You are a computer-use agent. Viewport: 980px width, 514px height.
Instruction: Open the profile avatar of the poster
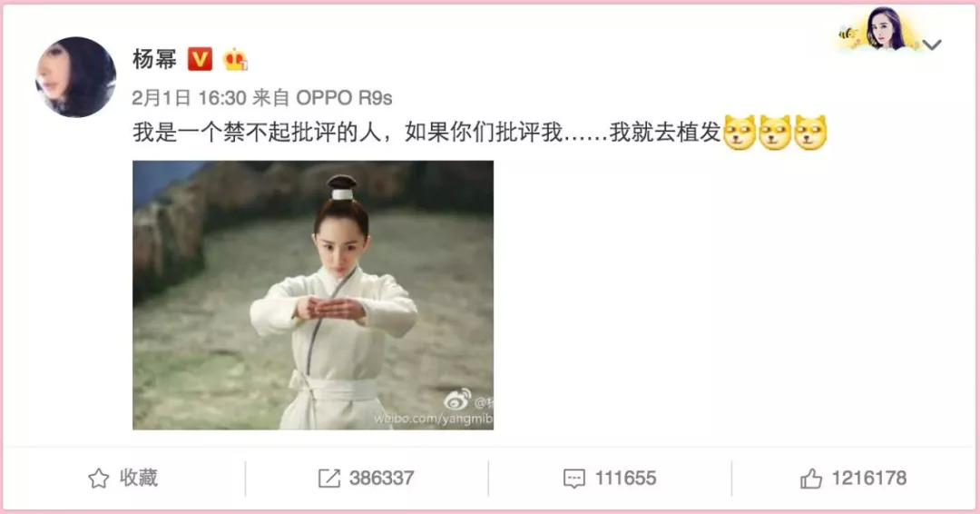pos(75,77)
